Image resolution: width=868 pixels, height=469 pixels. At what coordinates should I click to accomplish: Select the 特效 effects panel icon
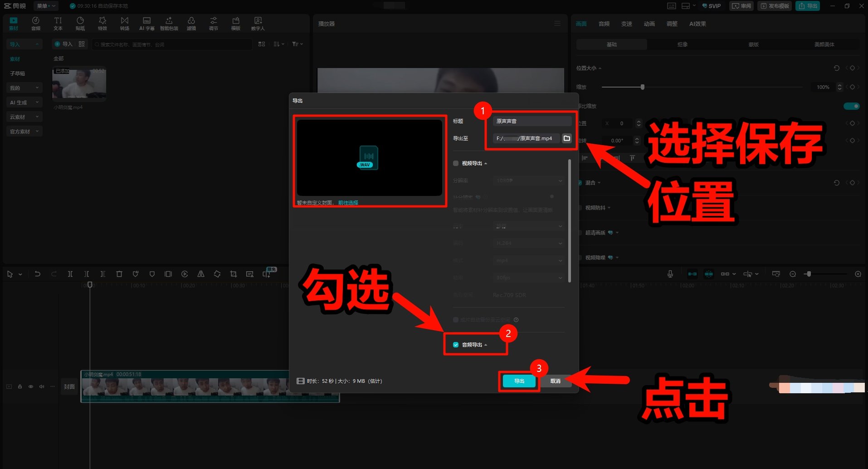coord(102,23)
